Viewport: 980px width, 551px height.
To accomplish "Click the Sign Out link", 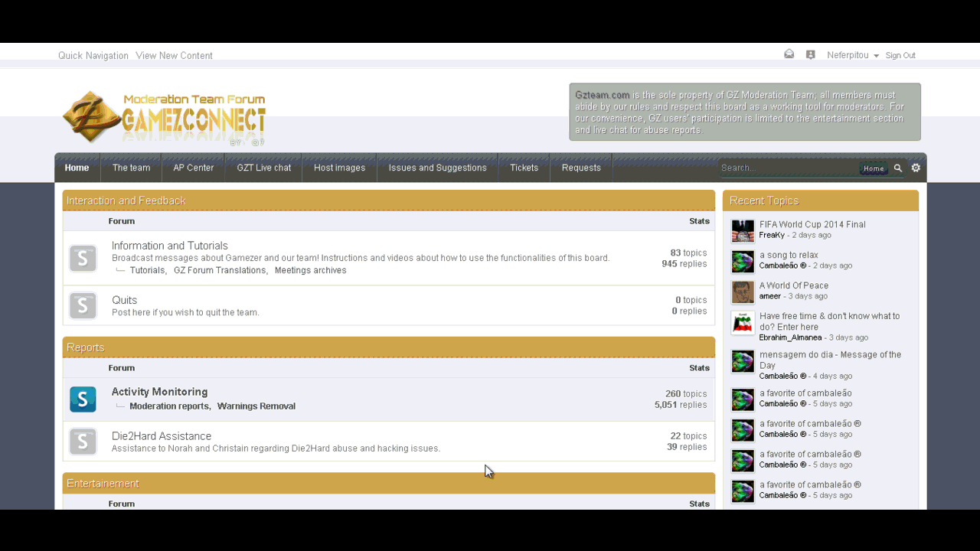I will coord(900,56).
